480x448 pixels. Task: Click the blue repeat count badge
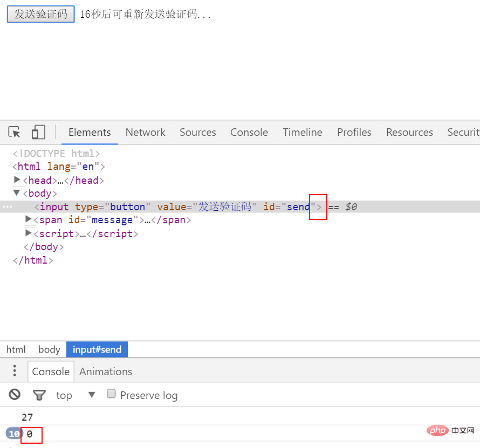[x=14, y=433]
